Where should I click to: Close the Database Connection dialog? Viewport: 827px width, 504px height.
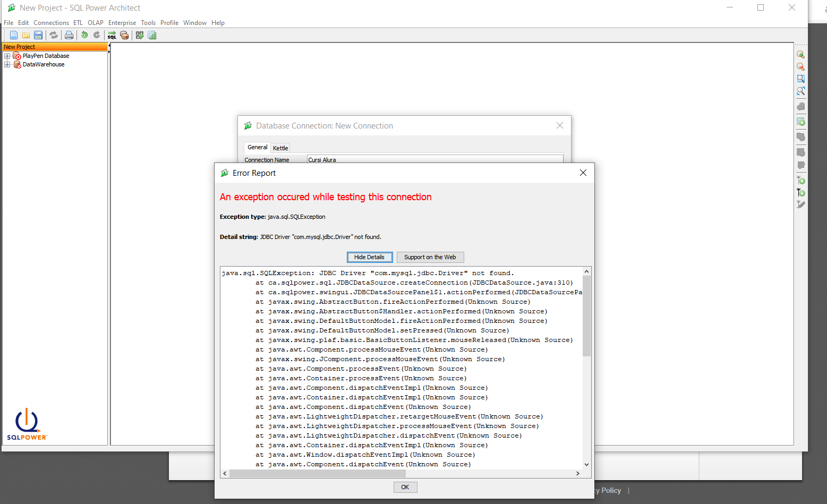pos(560,125)
